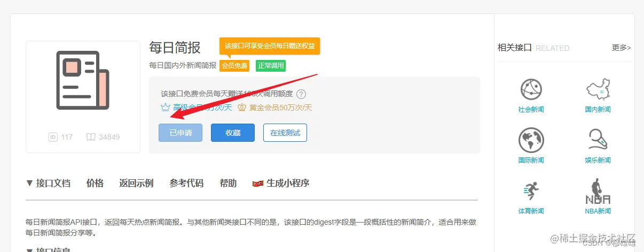This screenshot has width=644, height=252.
Task: Open the 体育新闻 runner icon
Action: coord(531,192)
